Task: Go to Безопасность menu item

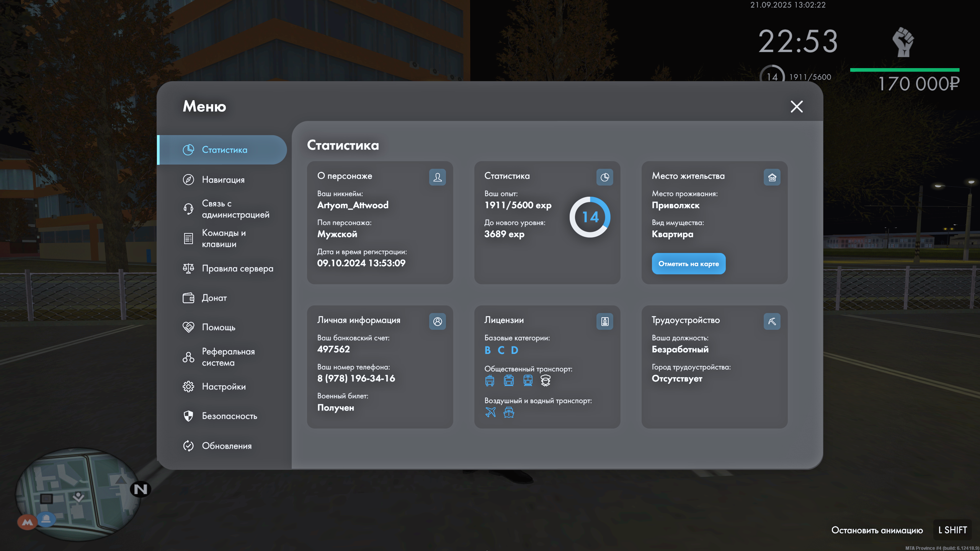Action: coord(229,416)
